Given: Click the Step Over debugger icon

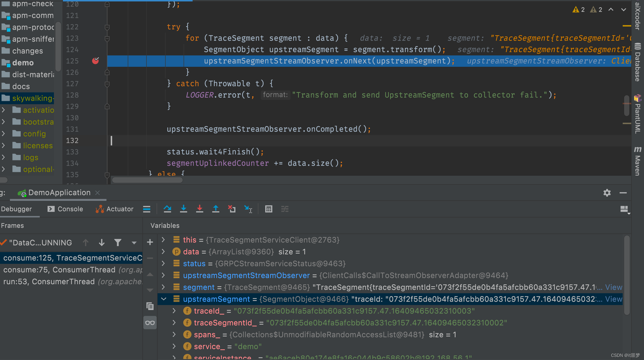Looking at the screenshot, I should click(167, 209).
